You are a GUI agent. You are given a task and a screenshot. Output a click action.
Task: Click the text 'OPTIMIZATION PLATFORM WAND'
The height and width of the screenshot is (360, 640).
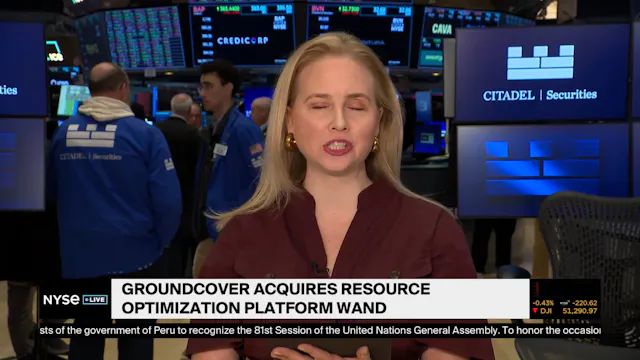pos(254,308)
